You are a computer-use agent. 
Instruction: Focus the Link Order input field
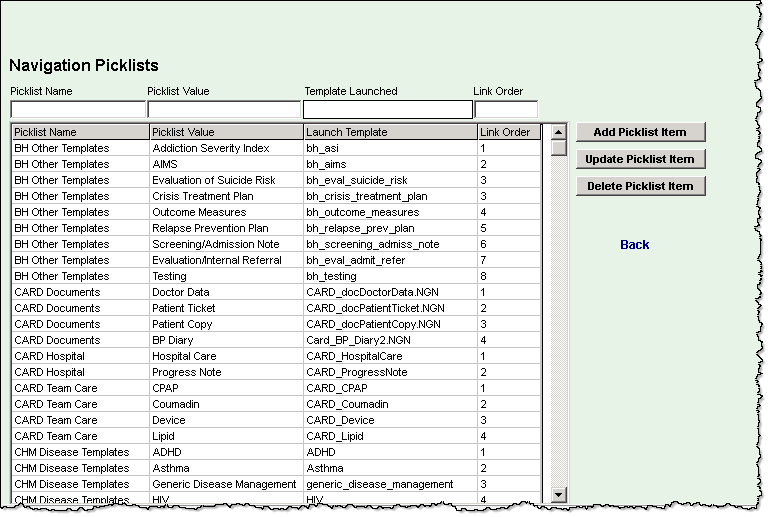coord(506,109)
